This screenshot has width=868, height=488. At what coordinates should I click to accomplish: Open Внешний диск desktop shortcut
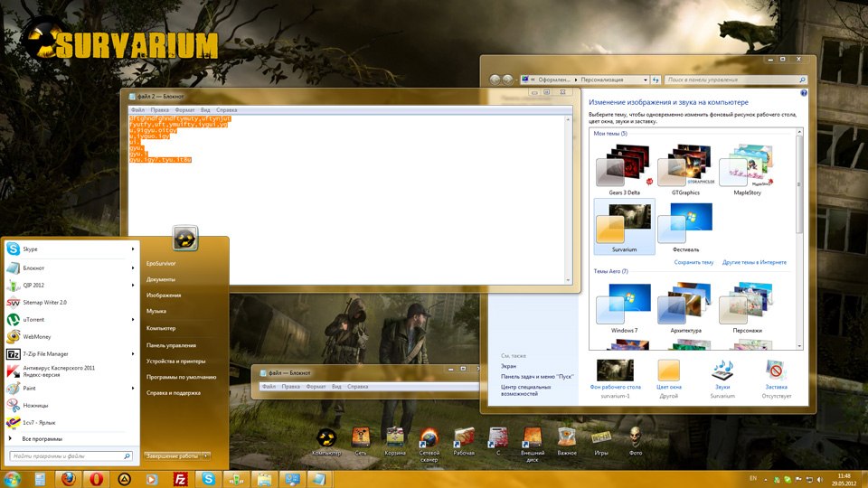[x=532, y=445]
